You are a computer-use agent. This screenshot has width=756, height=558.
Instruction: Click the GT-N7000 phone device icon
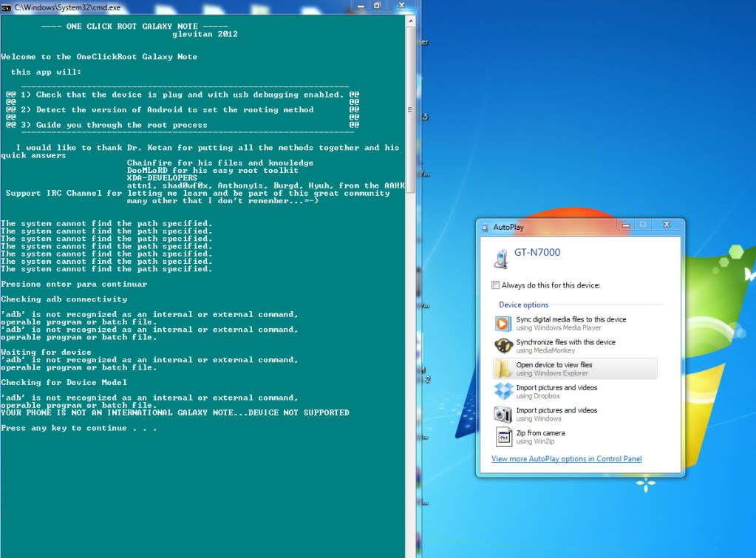tap(500, 256)
